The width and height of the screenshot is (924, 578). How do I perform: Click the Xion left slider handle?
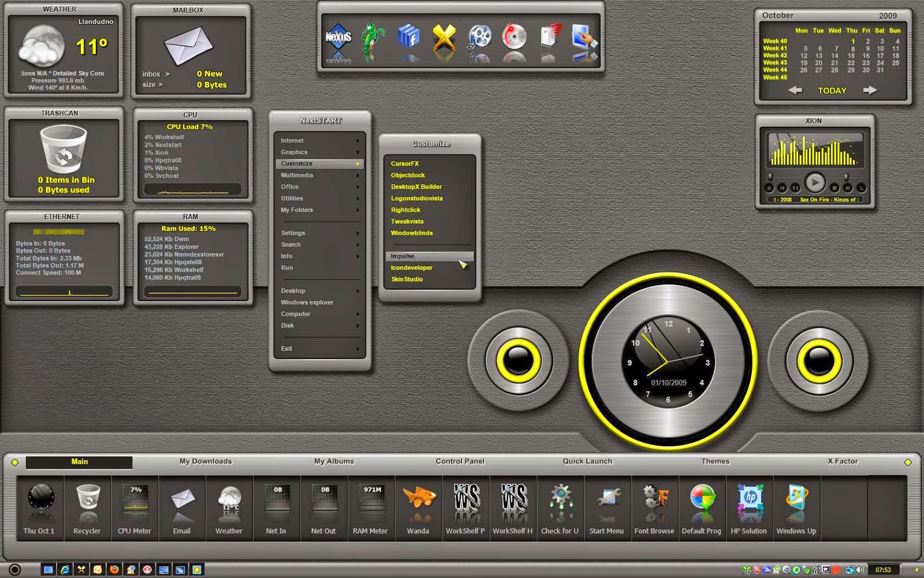pos(770,176)
